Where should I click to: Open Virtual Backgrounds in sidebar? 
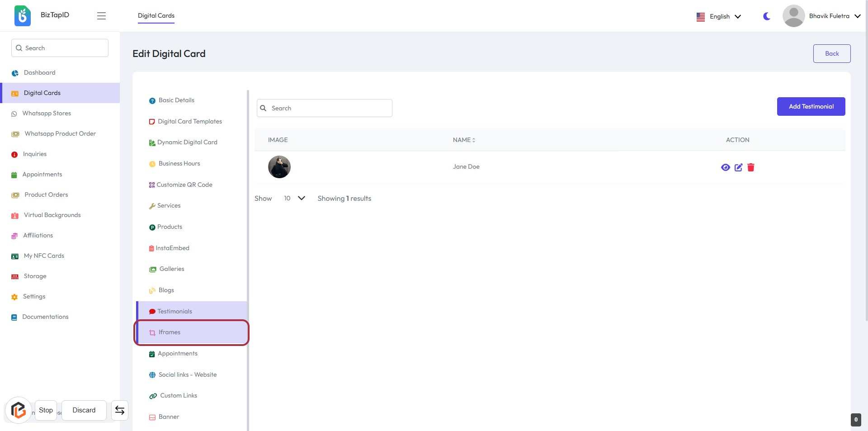[52, 215]
